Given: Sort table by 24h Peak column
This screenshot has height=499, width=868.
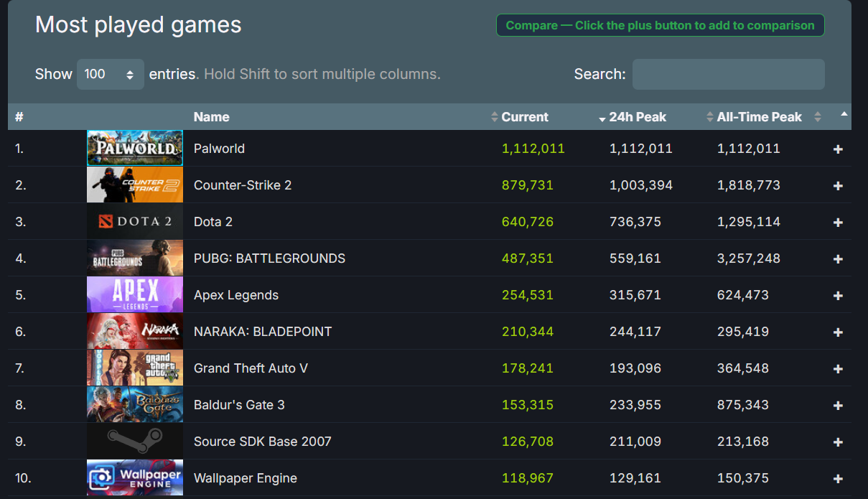Looking at the screenshot, I should (638, 117).
